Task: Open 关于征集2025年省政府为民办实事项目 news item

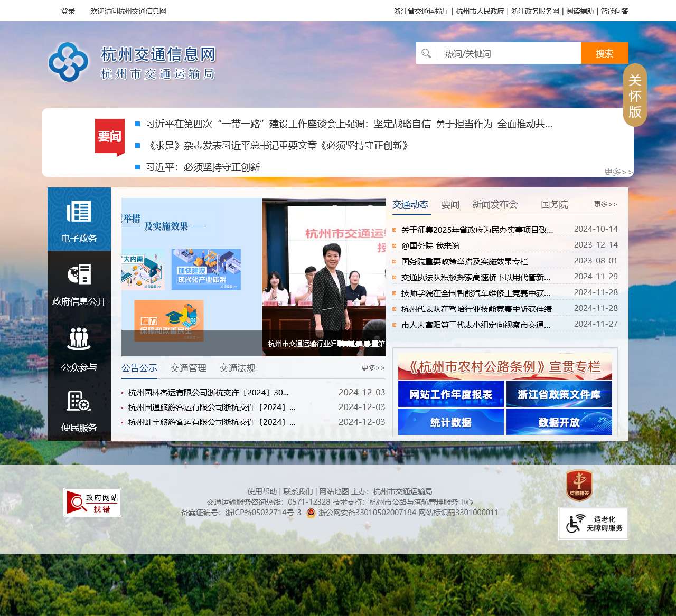Action: click(477, 230)
